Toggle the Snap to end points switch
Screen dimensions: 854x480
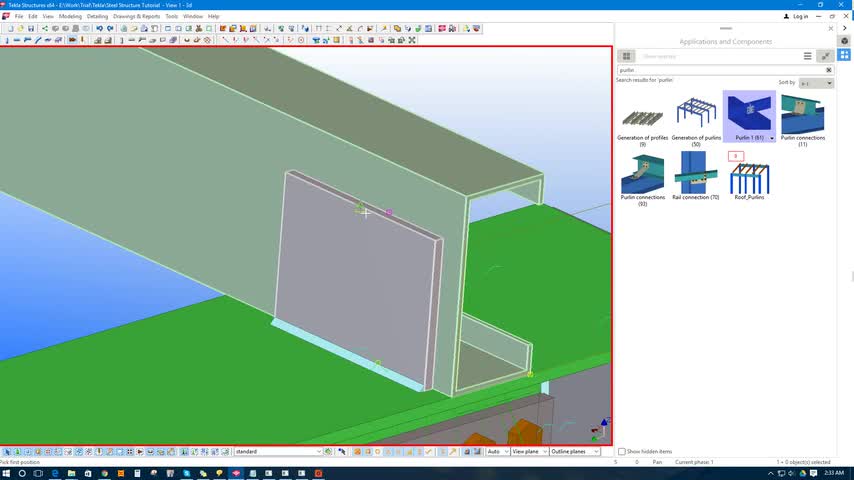(368, 451)
